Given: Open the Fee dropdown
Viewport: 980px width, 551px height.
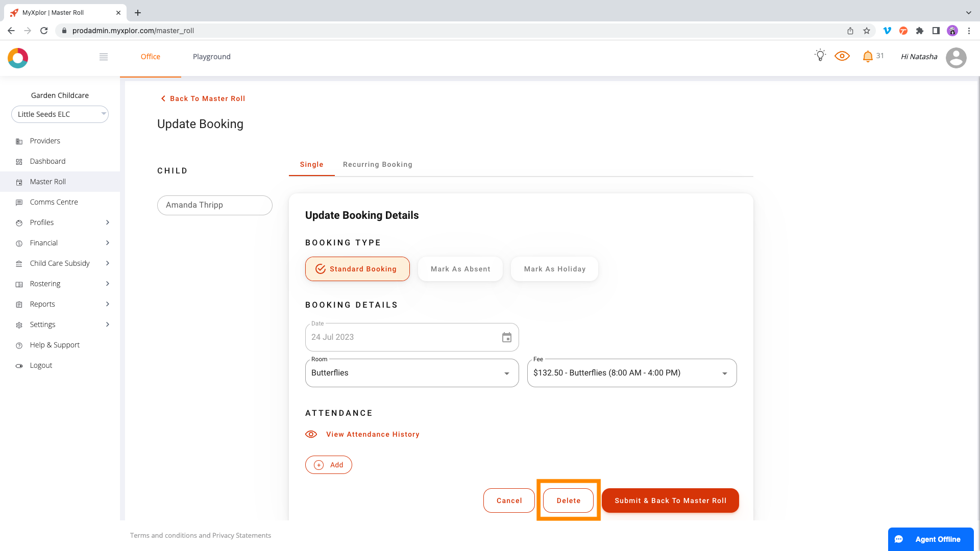Looking at the screenshot, I should coord(631,373).
